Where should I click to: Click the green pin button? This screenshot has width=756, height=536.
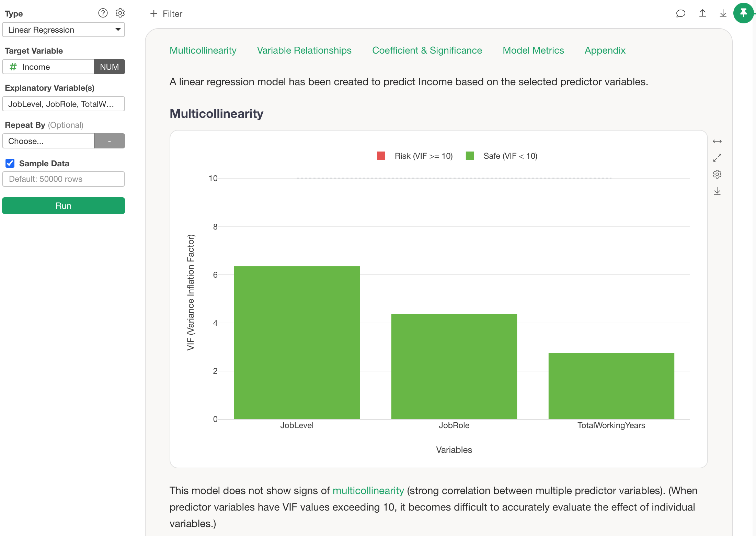click(x=743, y=13)
